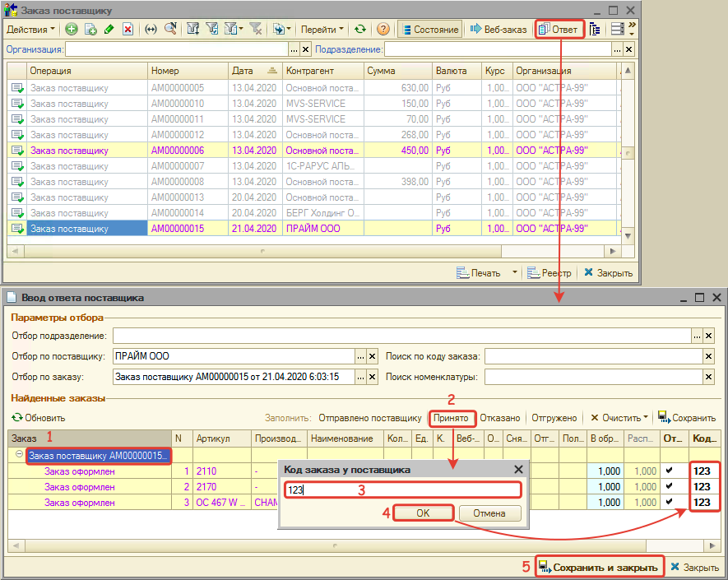Toggle the От.. checkmark in row 2110

tap(669, 471)
